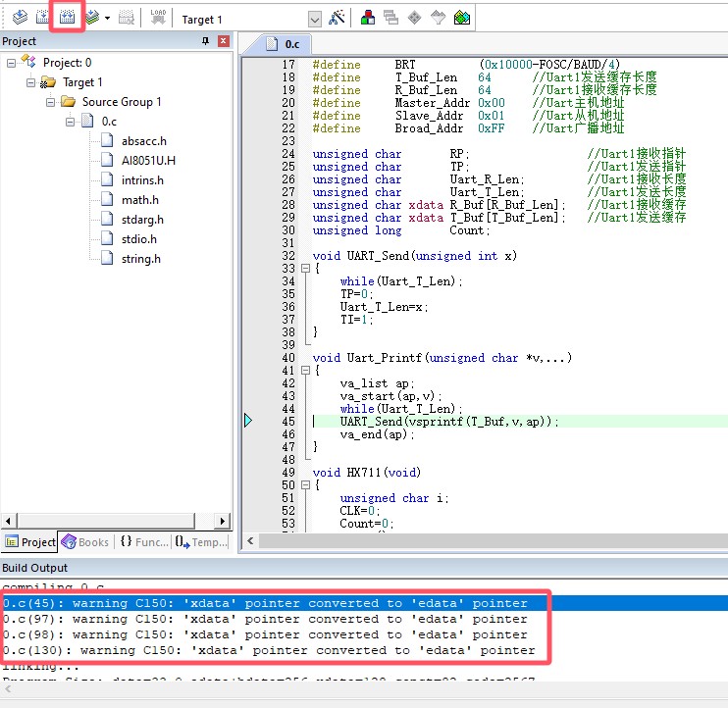Close the Project panel
Viewport: 728px width, 708px height.
click(x=224, y=41)
